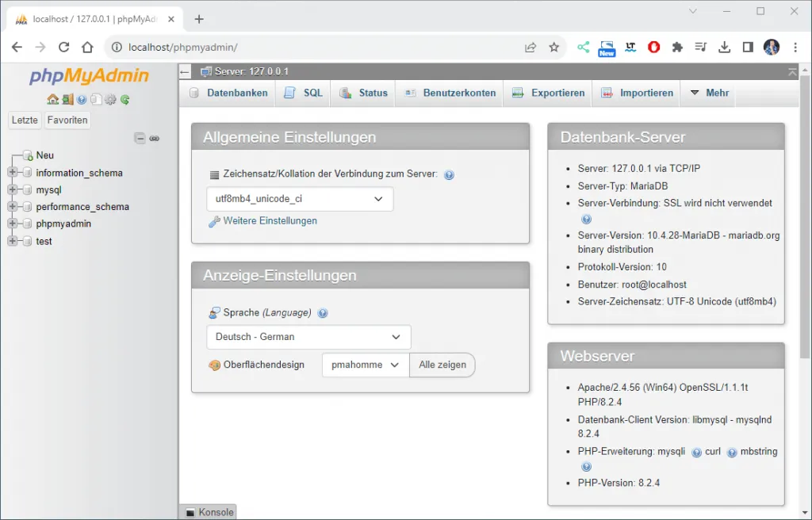
Task: Open settings using the gear icon
Action: click(x=109, y=100)
